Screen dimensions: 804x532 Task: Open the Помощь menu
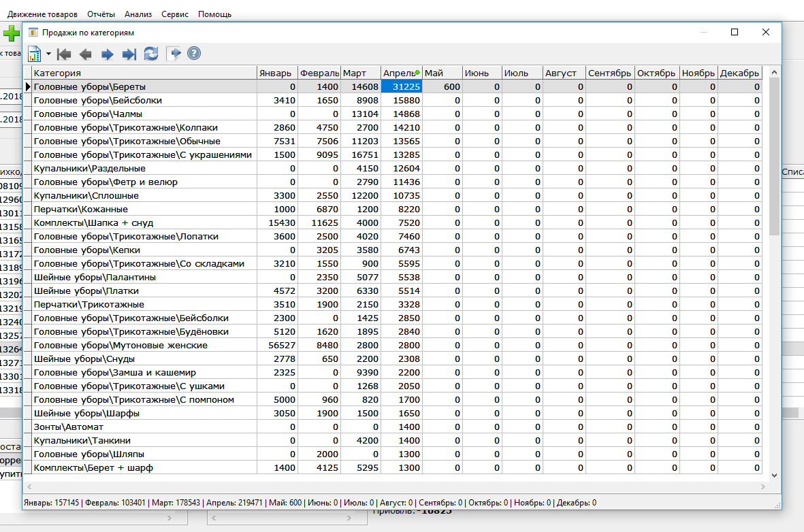(x=215, y=14)
